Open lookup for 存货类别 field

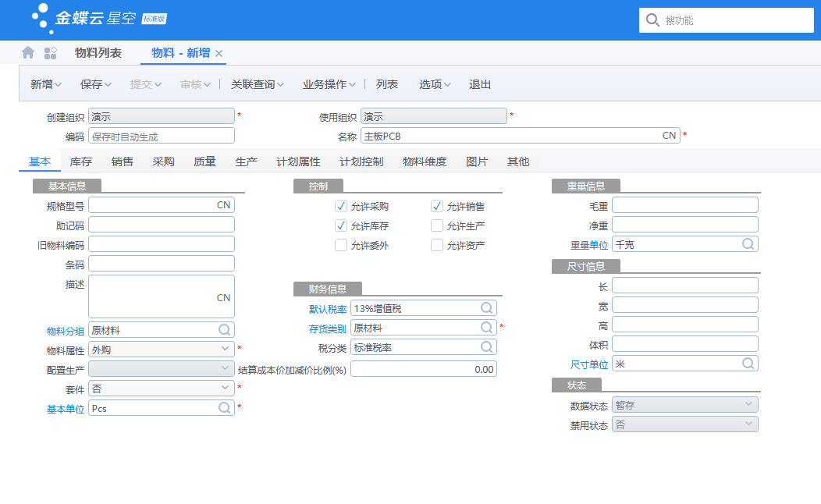pyautogui.click(x=486, y=327)
